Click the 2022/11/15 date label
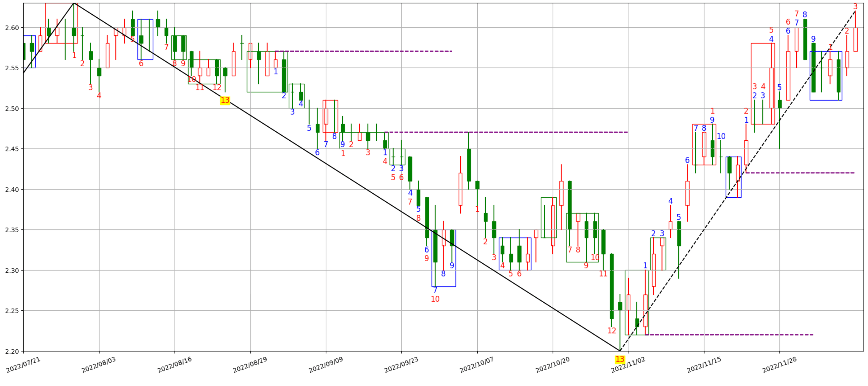 click(704, 365)
